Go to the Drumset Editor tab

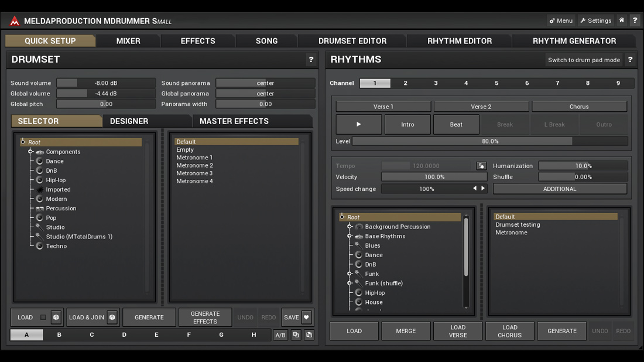(352, 40)
